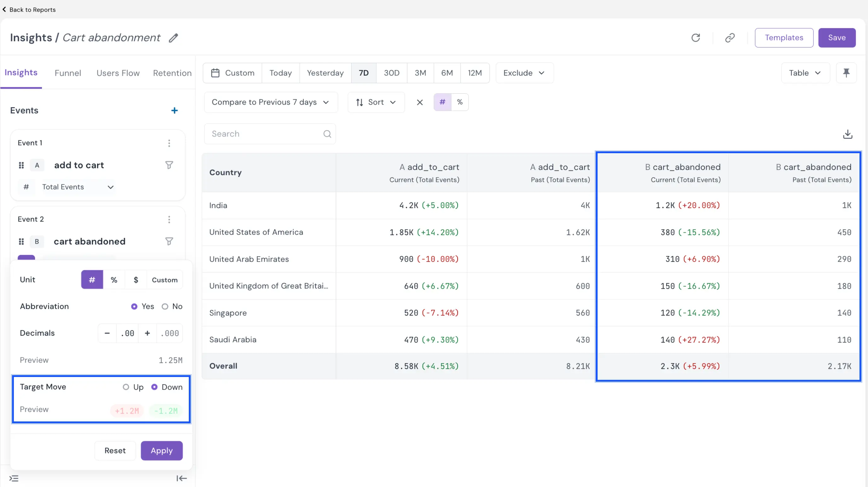The image size is (868, 487).
Task: Open the Event 2 three-dot menu
Action: point(169,220)
